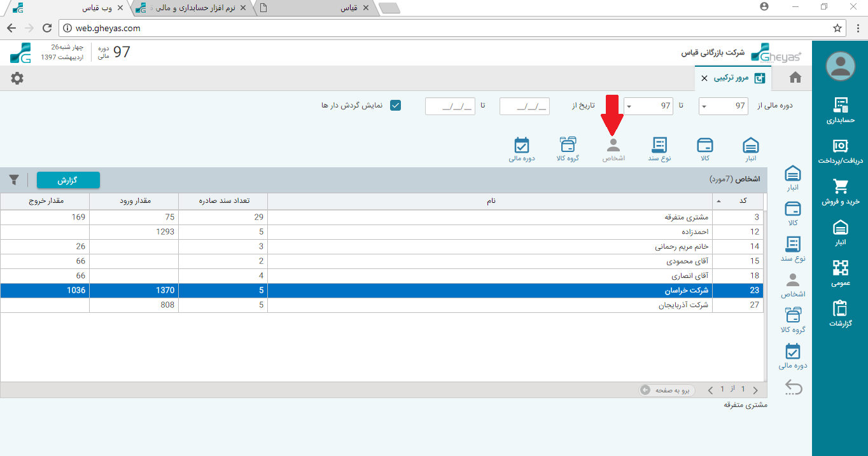Viewport: 868px width, 456px height.
Task: Bookmark this page with star icon
Action: coord(837,28)
